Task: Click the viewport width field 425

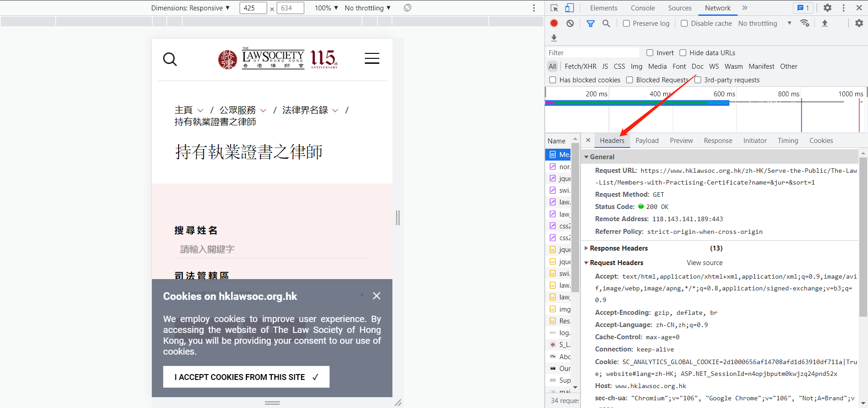Action: (x=253, y=8)
